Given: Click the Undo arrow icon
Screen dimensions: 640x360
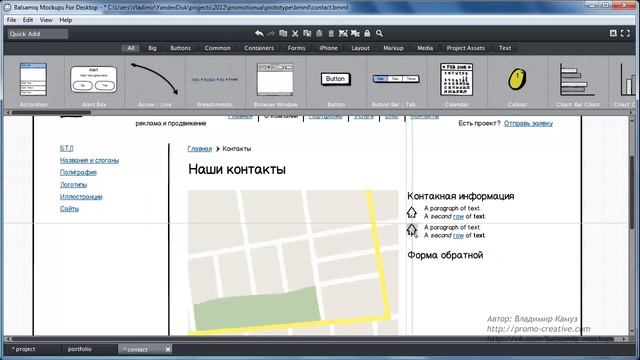Looking at the screenshot, I should pyautogui.click(x=259, y=33).
